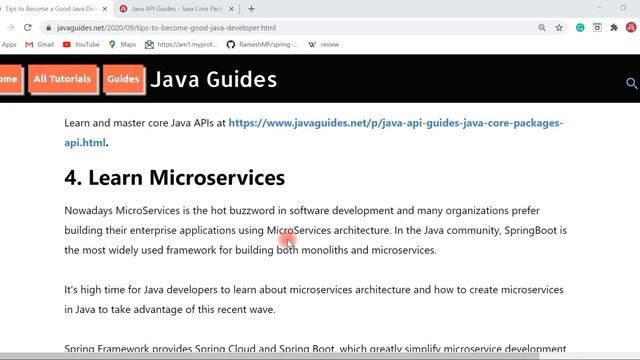
Task: Open the review bookmark
Action: click(323, 44)
